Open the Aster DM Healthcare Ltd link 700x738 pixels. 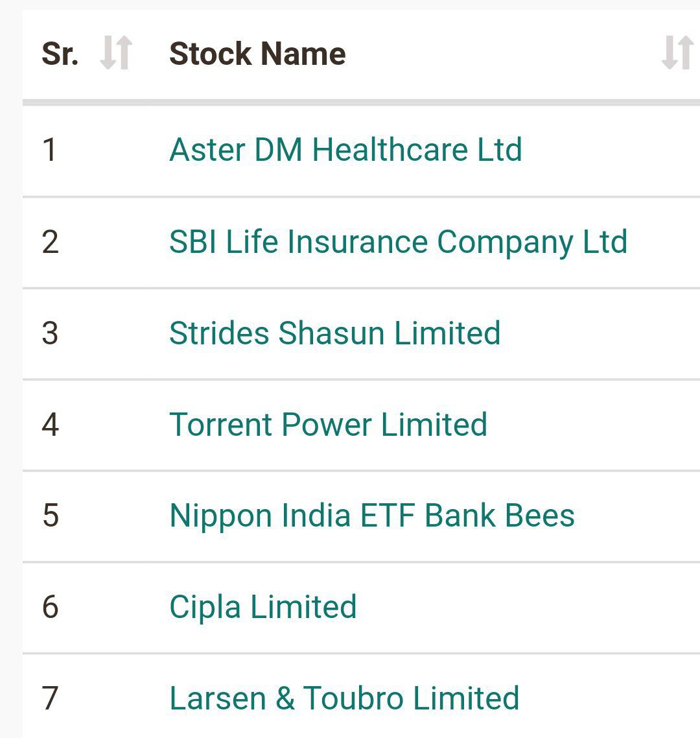click(345, 150)
